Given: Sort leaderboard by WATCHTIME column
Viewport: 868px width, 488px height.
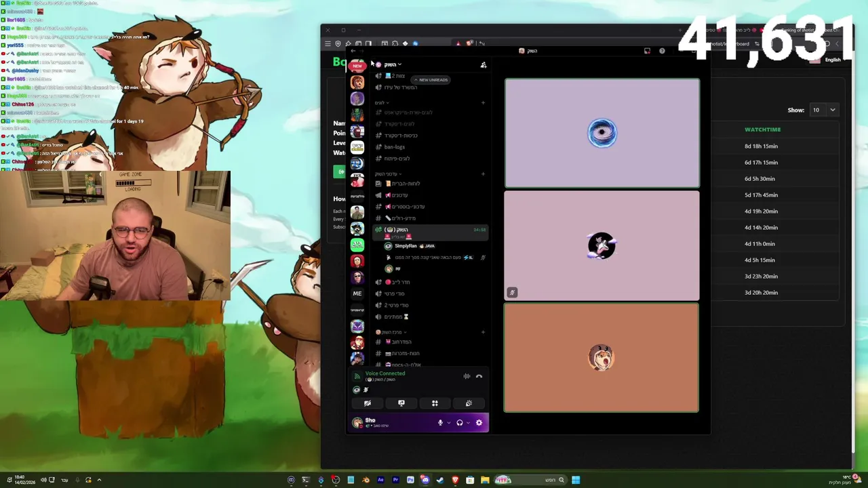Looking at the screenshot, I should [763, 129].
